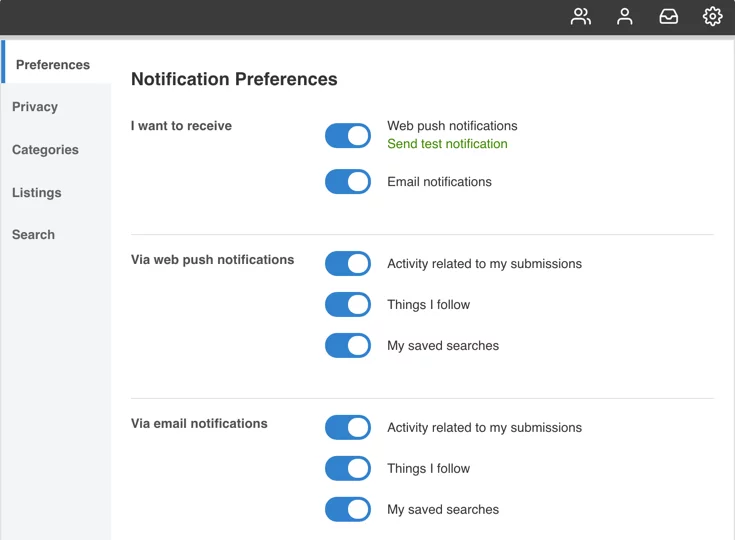Open the settings gear icon
Screen dimensions: 735x540
(x=712, y=16)
